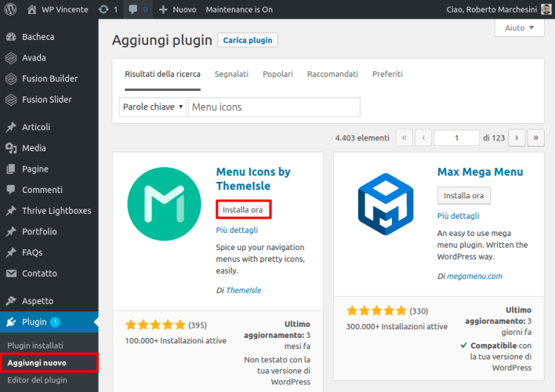Install Max Mega Menu now
Screen dimensions: 555x392
464,195
